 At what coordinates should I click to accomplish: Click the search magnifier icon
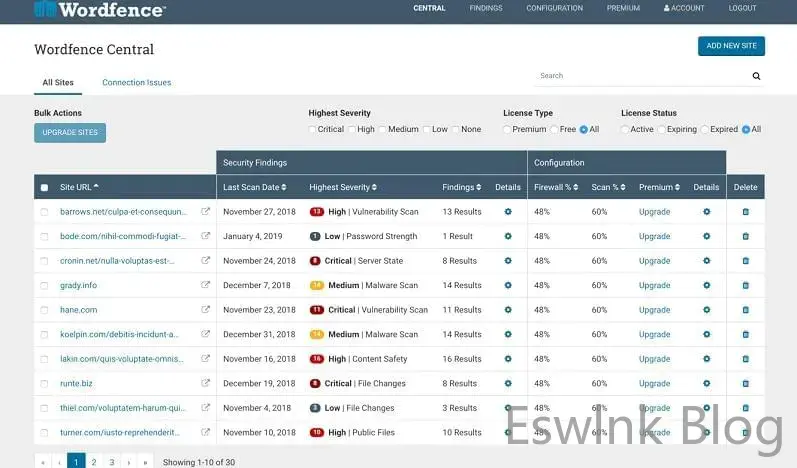(x=756, y=76)
